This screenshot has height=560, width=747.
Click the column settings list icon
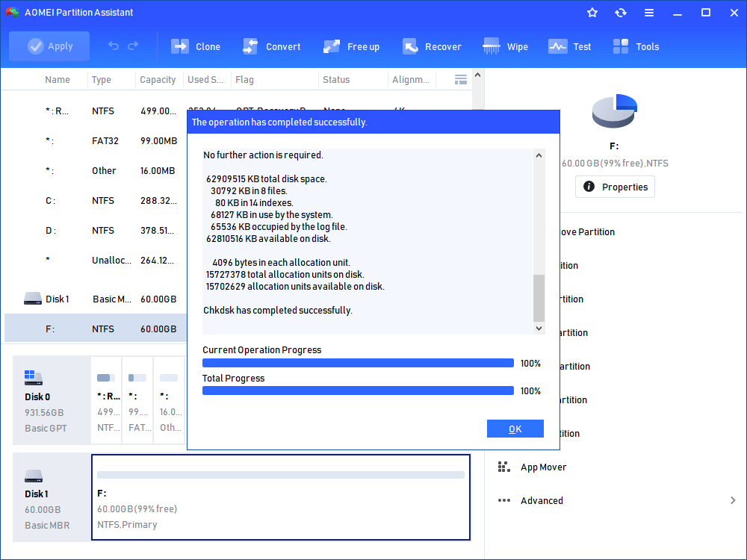pyautogui.click(x=461, y=80)
